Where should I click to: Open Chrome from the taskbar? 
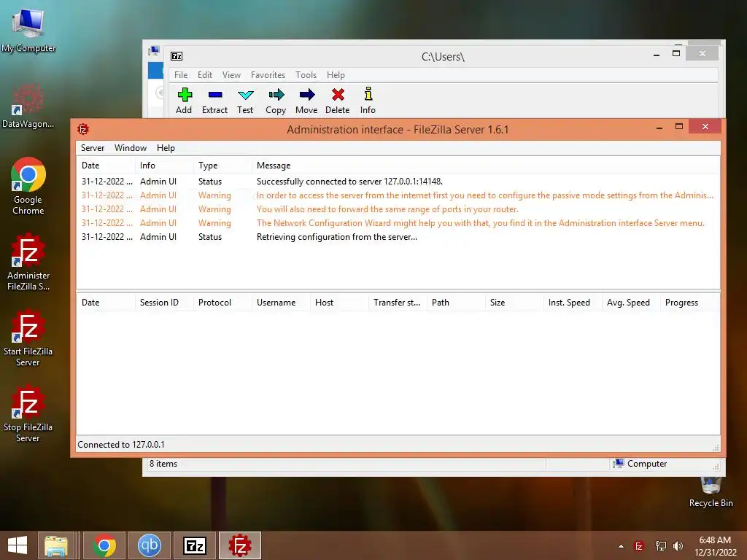coord(104,545)
